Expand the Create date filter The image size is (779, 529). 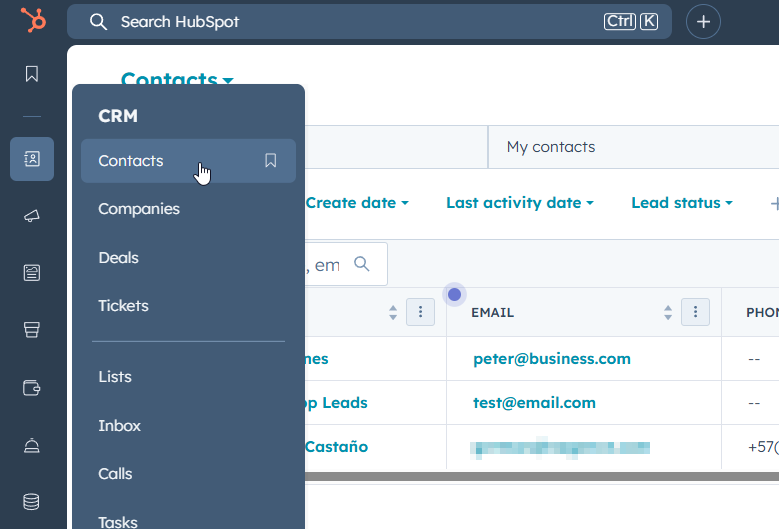pos(357,203)
